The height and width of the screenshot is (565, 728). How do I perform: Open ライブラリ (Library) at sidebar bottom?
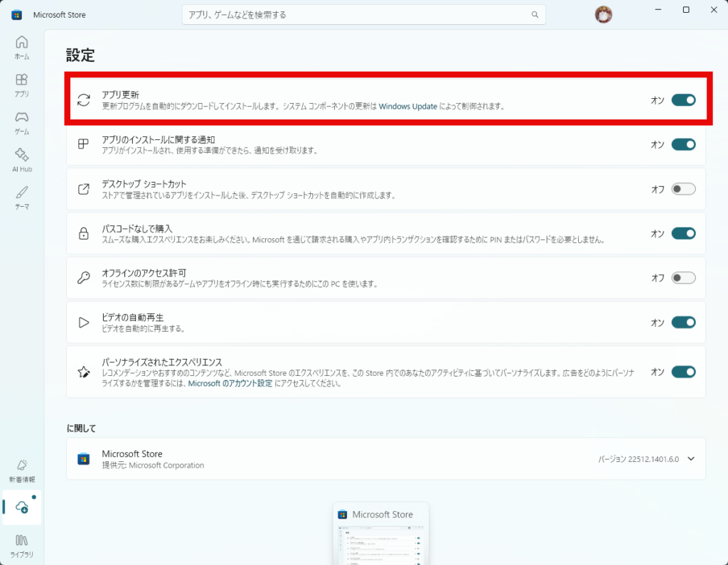click(21, 544)
